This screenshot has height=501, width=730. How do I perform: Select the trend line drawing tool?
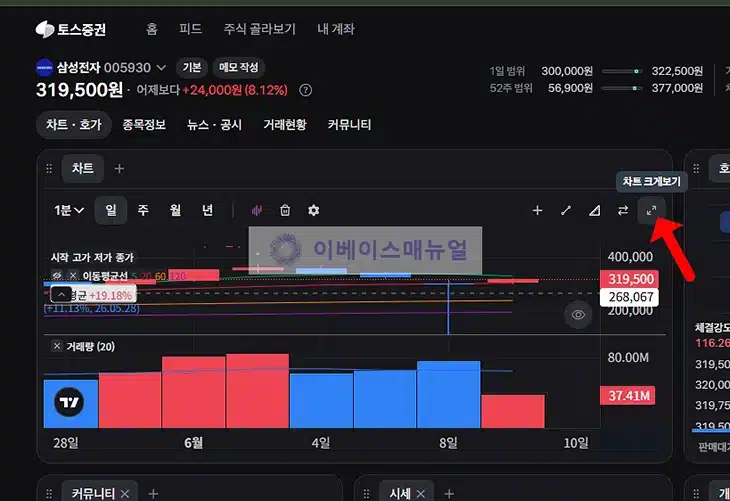566,210
